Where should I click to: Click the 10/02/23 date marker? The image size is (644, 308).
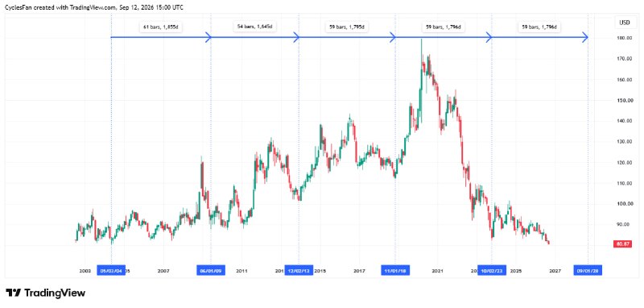coord(492,271)
